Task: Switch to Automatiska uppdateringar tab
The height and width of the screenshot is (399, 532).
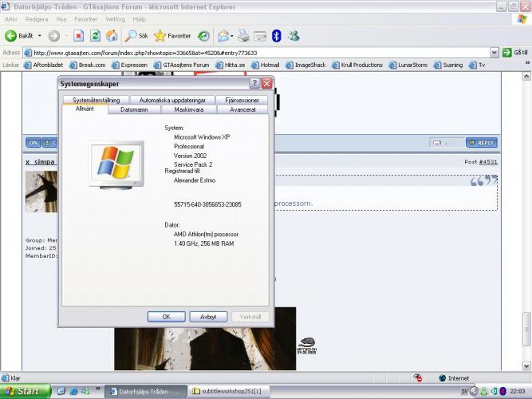Action: 172,101
